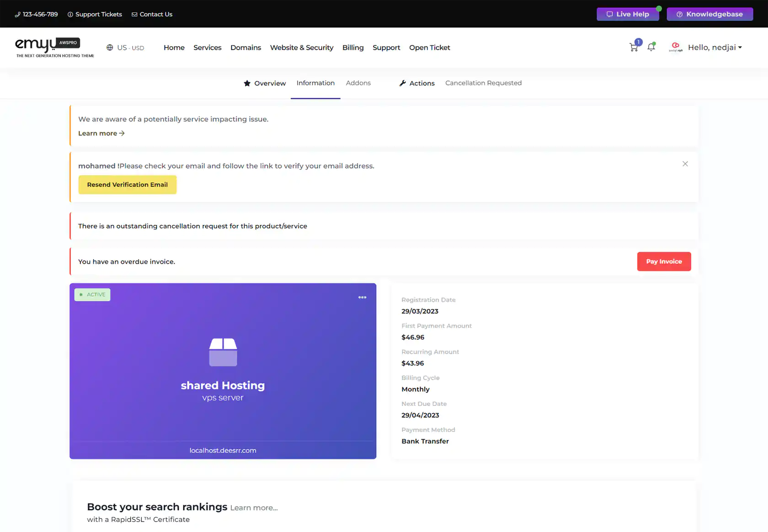Open the Home menu

coord(174,48)
